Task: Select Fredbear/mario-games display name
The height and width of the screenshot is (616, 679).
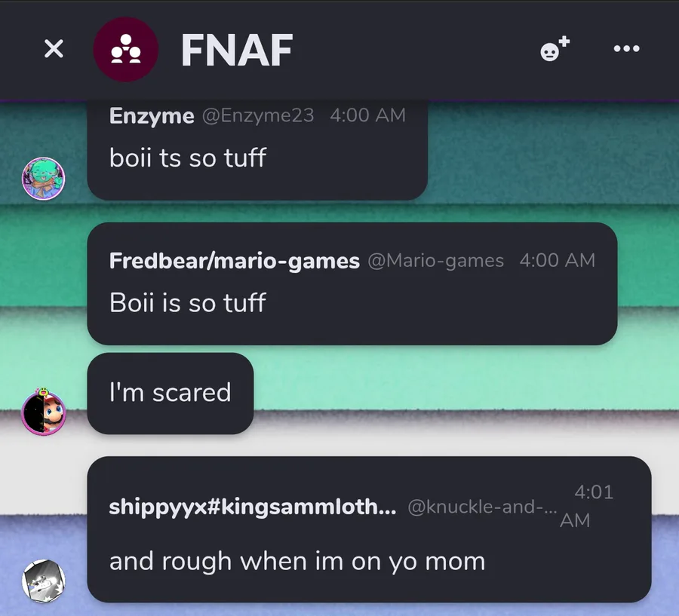Action: 235,261
